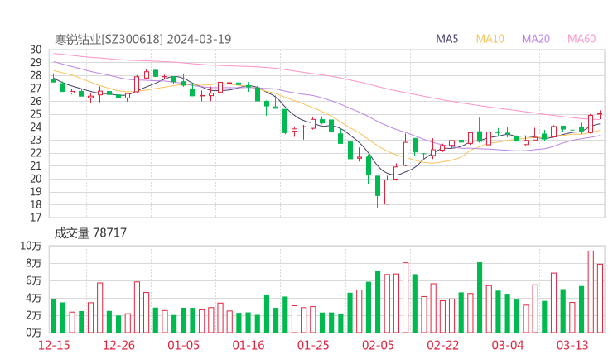613x364 pixels.
Task: Select the tallest volume bar near 03-13
Action: pyautogui.click(x=591, y=292)
